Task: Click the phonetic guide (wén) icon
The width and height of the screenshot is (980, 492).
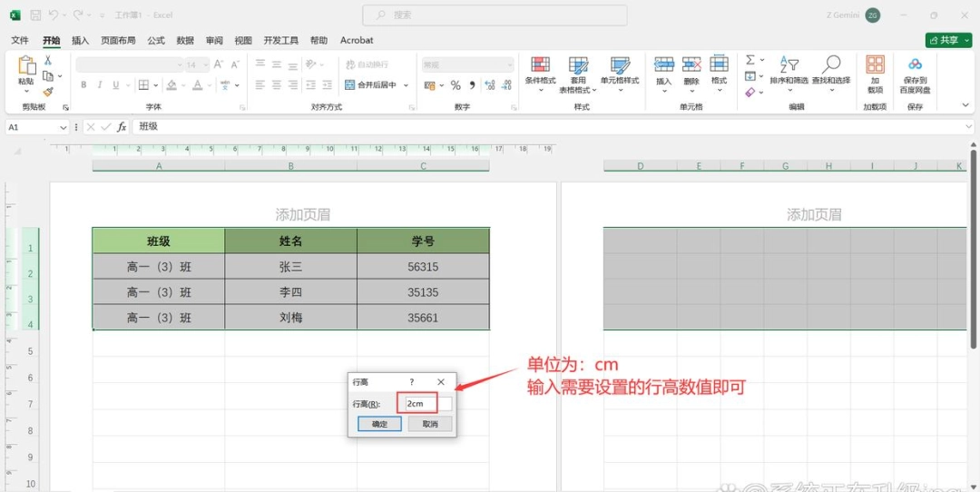Action: tap(225, 85)
